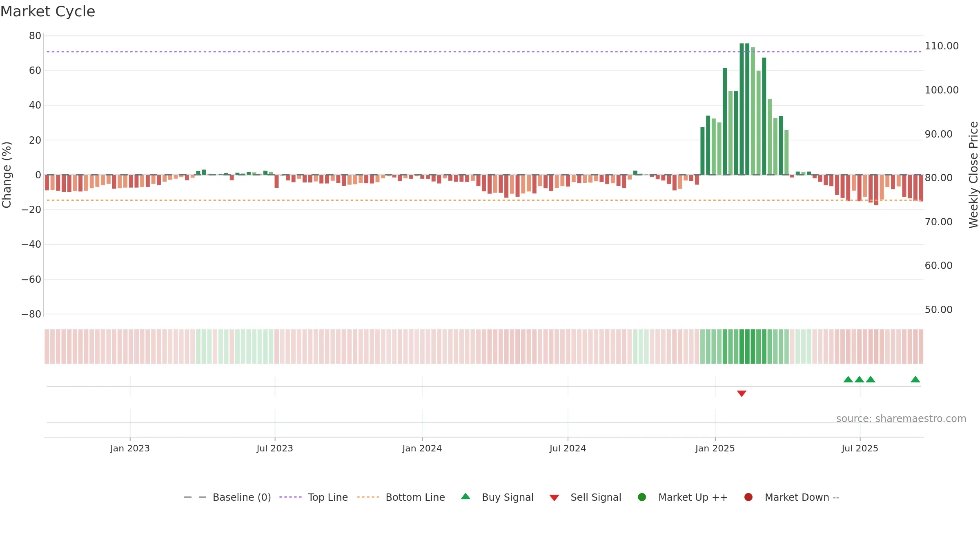Viewport: 980px width, 551px height.
Task: Click the 80 tick on the Change axis
Action: tap(35, 36)
